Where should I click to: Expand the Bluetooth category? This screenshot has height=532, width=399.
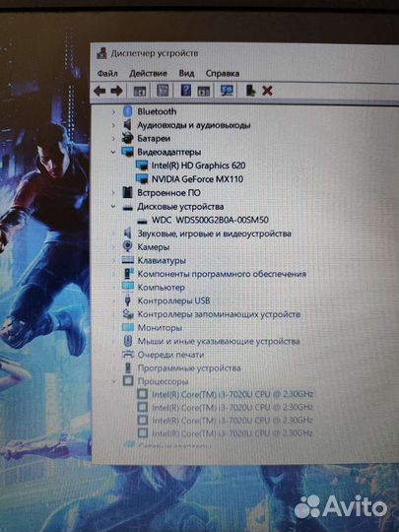click(x=113, y=111)
